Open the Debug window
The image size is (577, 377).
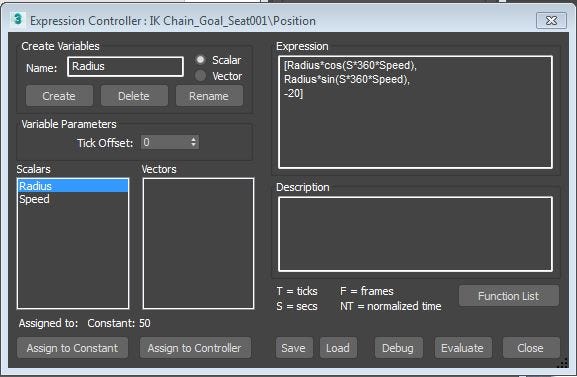point(399,348)
